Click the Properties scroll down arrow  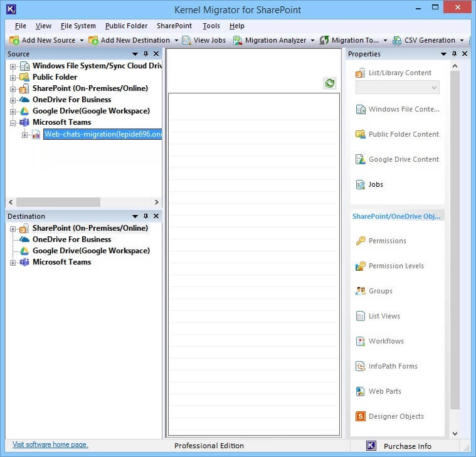(455, 433)
